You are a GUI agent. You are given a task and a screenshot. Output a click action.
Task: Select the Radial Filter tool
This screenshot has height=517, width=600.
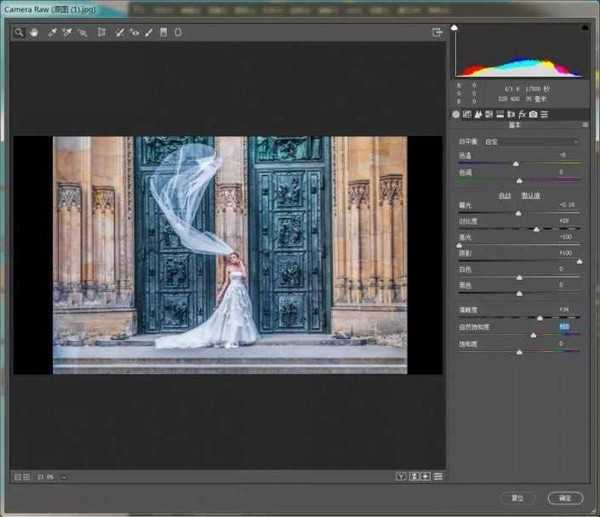pyautogui.click(x=178, y=32)
